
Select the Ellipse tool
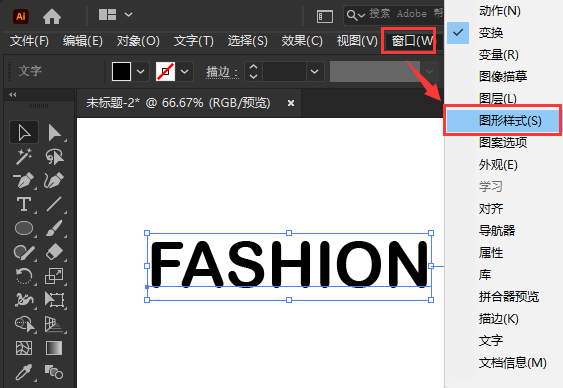(24, 228)
